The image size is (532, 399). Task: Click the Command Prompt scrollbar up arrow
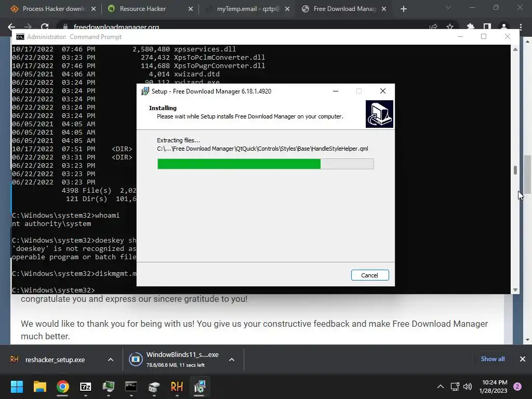click(x=515, y=49)
